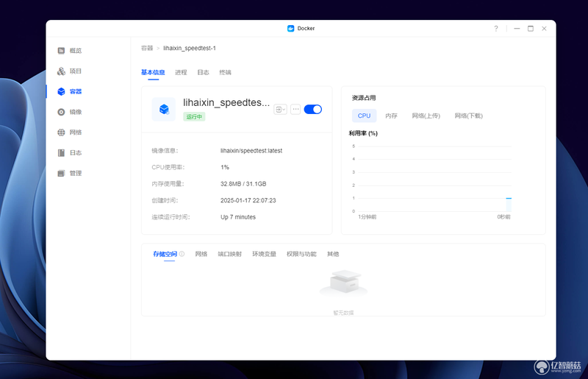This screenshot has width=588, height=379.
Task: Open the 日志 logs book icon in the sidebar
Action: coord(61,152)
